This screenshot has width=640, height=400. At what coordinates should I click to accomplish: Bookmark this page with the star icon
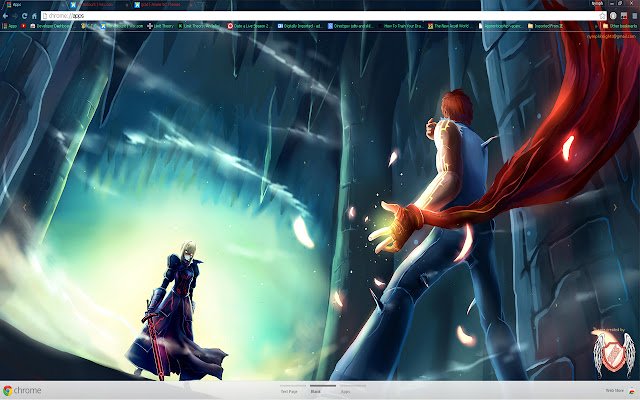(x=602, y=16)
